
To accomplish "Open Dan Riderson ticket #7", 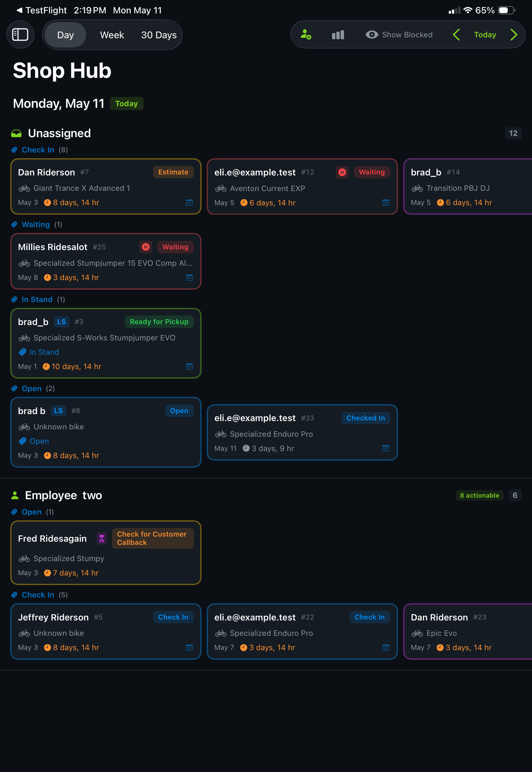I will (106, 186).
